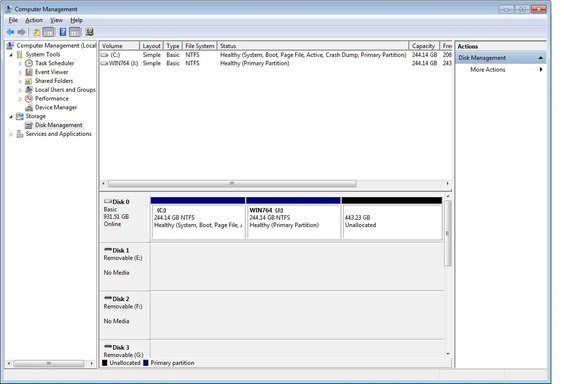This screenshot has width=564, height=384.
Task: Sort by the Type column header
Action: (x=173, y=46)
